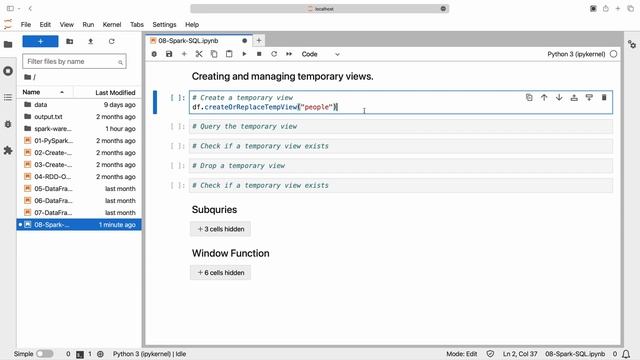The width and height of the screenshot is (640, 360).
Task: Refresh the file browser list
Action: pyautogui.click(x=111, y=41)
